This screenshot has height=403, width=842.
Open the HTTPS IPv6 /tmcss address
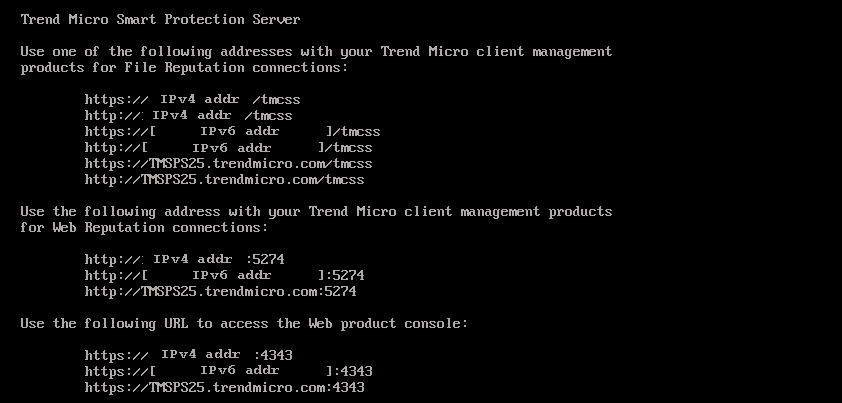pos(232,132)
